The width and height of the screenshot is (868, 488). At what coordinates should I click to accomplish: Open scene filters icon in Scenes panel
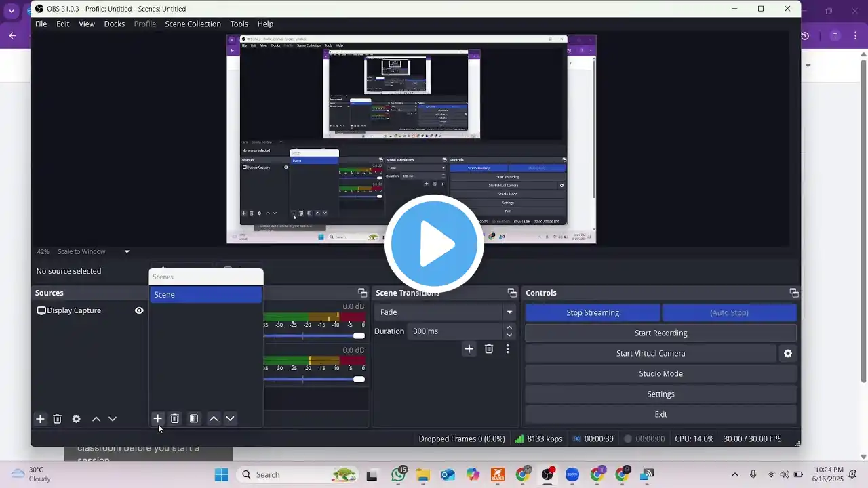194,418
